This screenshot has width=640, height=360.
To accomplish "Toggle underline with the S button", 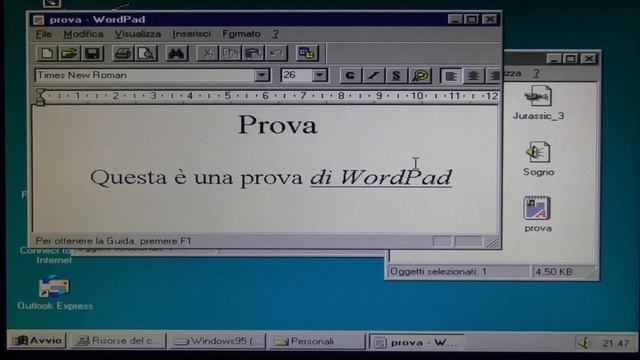I will pyautogui.click(x=396, y=76).
